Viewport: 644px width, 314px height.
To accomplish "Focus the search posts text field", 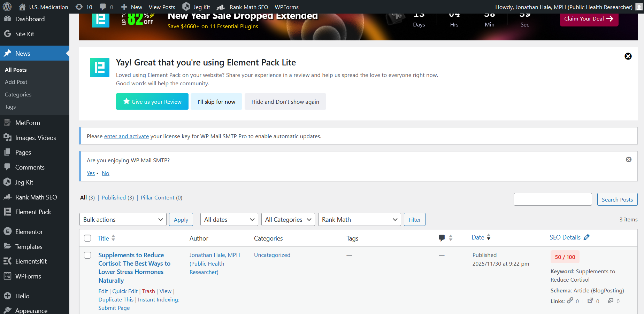I will tap(552, 199).
